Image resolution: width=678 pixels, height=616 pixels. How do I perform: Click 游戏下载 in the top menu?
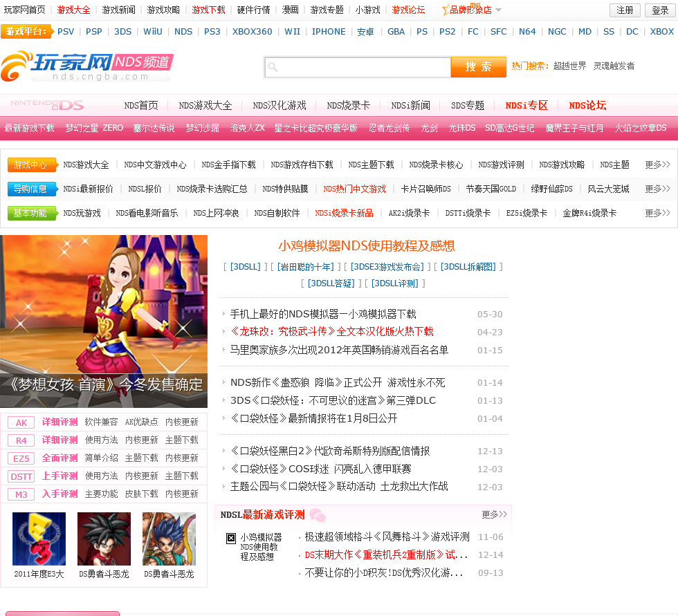(208, 10)
